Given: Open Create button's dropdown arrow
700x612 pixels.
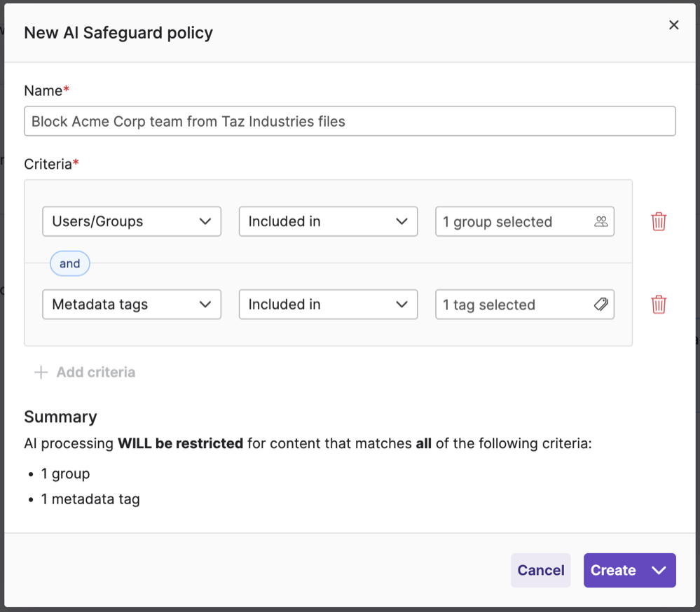Looking at the screenshot, I should point(659,570).
